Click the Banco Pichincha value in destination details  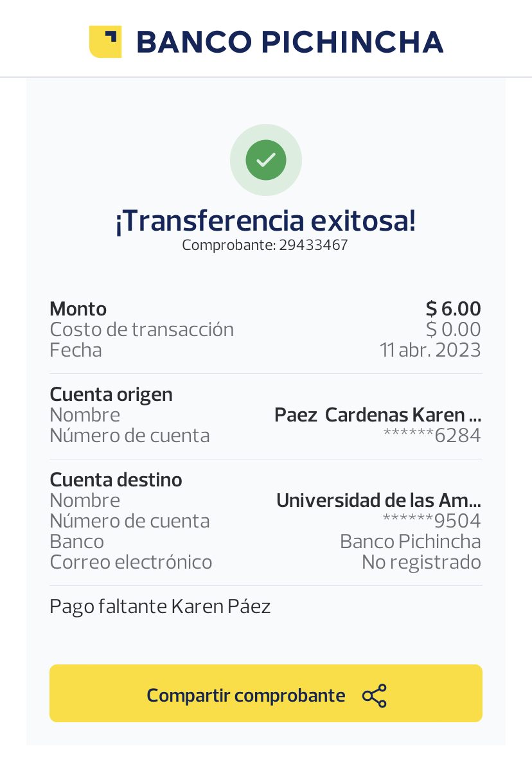tap(410, 542)
